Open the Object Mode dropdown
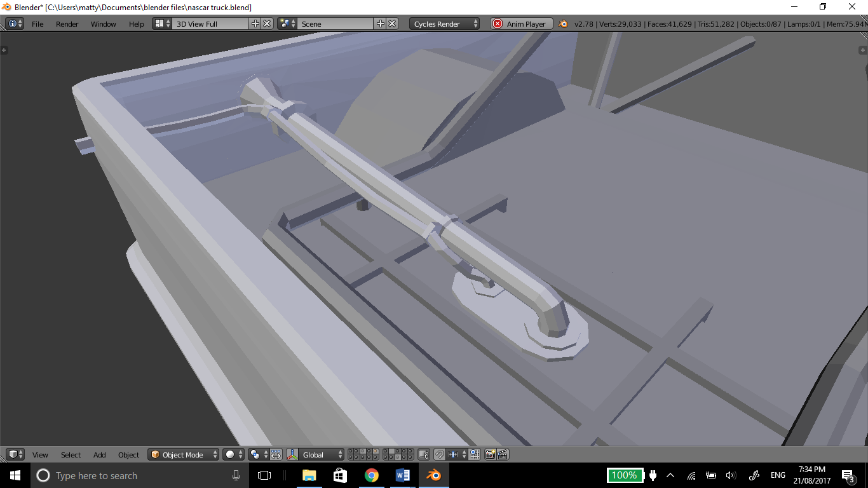Image resolution: width=868 pixels, height=488 pixels. 184,455
